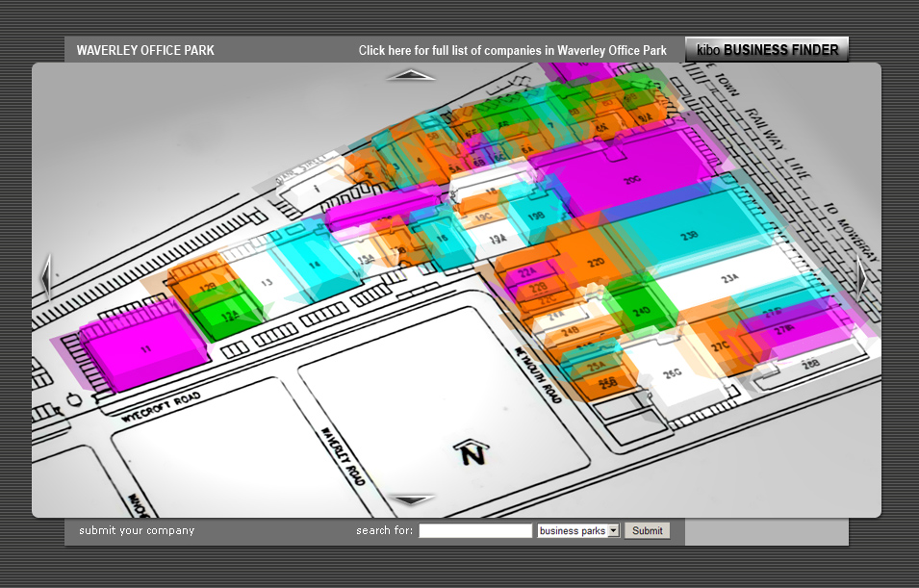Select white building 13 on map
Image resolution: width=919 pixels, height=588 pixels.
266,281
